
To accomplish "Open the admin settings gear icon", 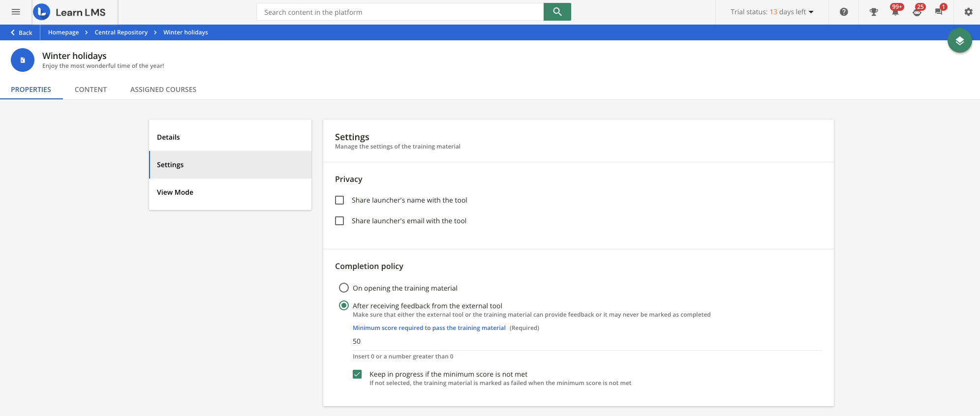I will 968,12.
